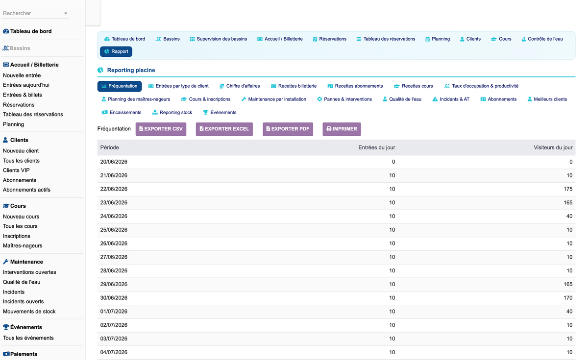This screenshot has width=588, height=364.
Task: Click the Reporting piscine pie chart icon
Action: 100,71
